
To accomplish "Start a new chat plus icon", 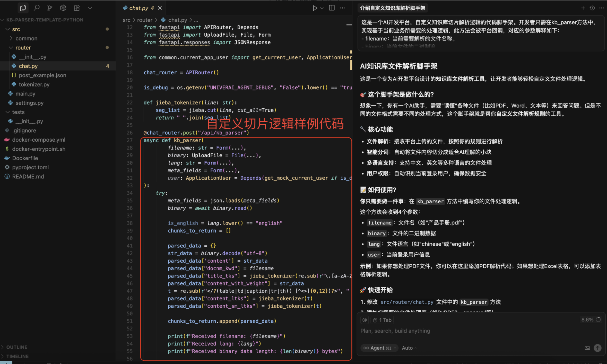I will 583,8.
